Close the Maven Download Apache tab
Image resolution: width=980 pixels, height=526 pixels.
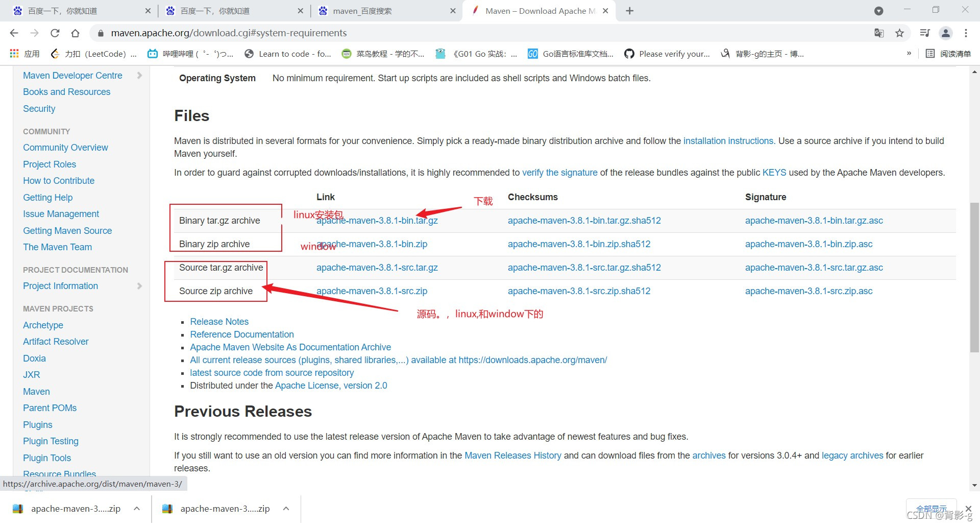pos(605,11)
